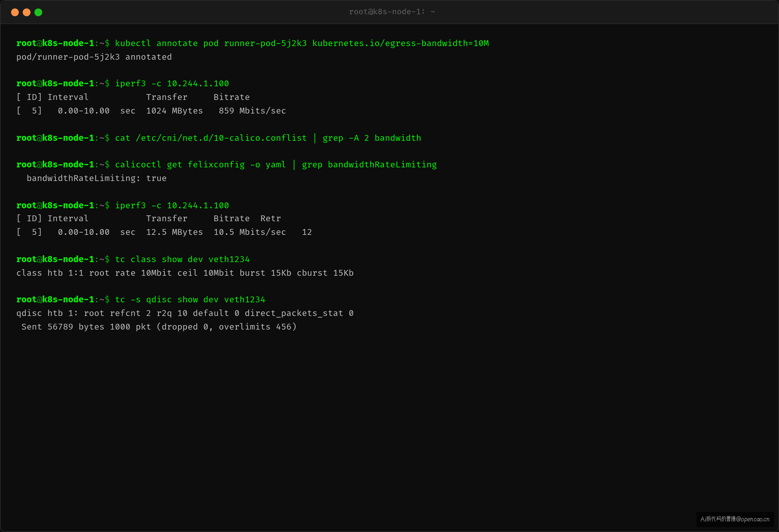The height and width of the screenshot is (532, 779).
Task: Click the 'bandwidthRateLimiting: true' output
Action: coord(96,178)
